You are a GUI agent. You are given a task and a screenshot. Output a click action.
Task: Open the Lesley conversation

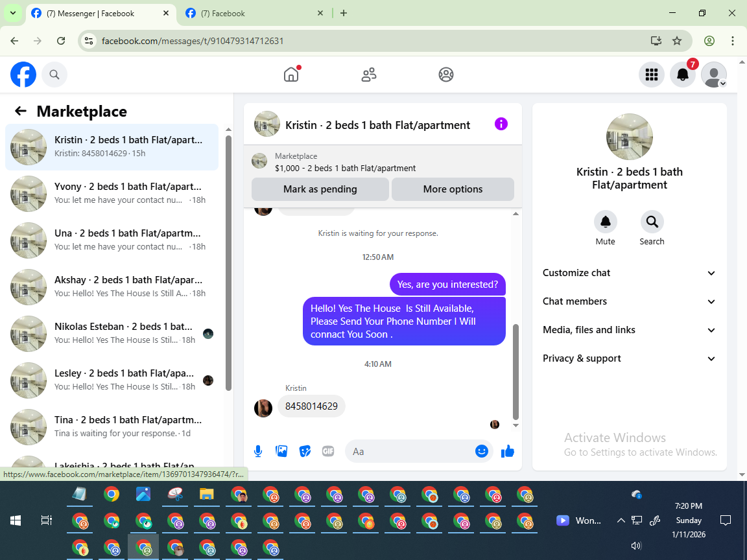(112, 380)
